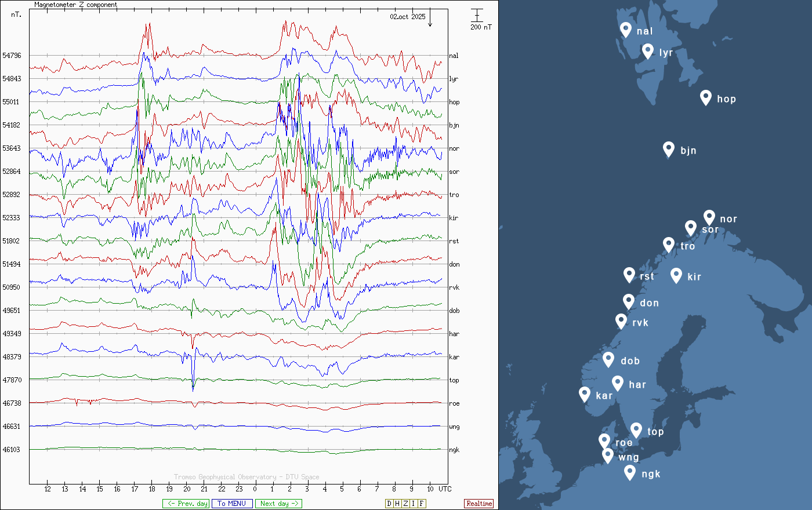
Task: Click the hop station map marker
Action: tap(705, 97)
